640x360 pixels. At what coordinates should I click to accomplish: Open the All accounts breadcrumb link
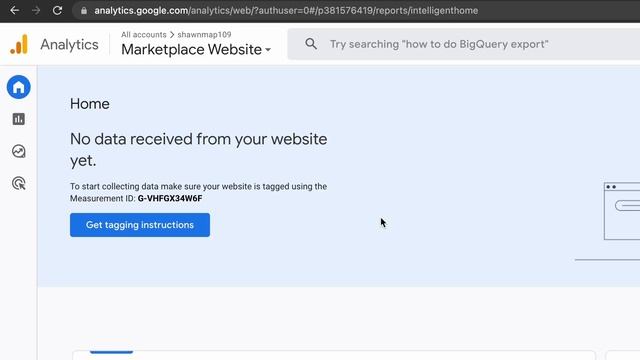point(144,35)
